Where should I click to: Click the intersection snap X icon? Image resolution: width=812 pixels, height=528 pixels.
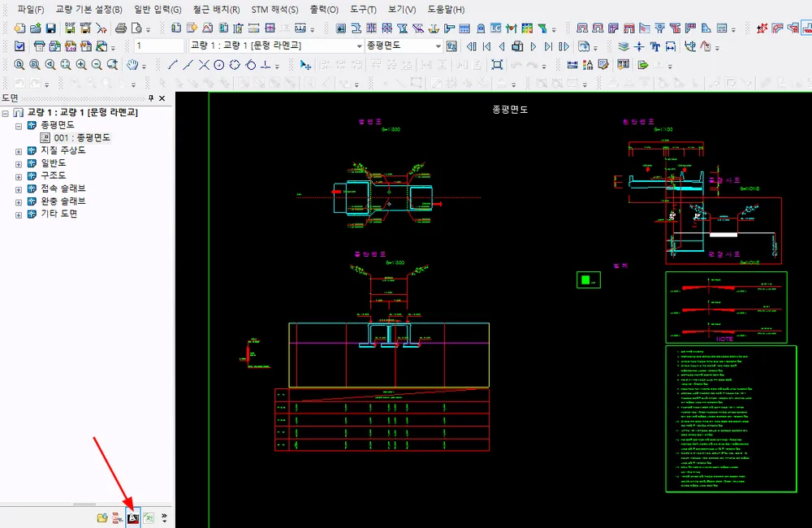coord(204,65)
